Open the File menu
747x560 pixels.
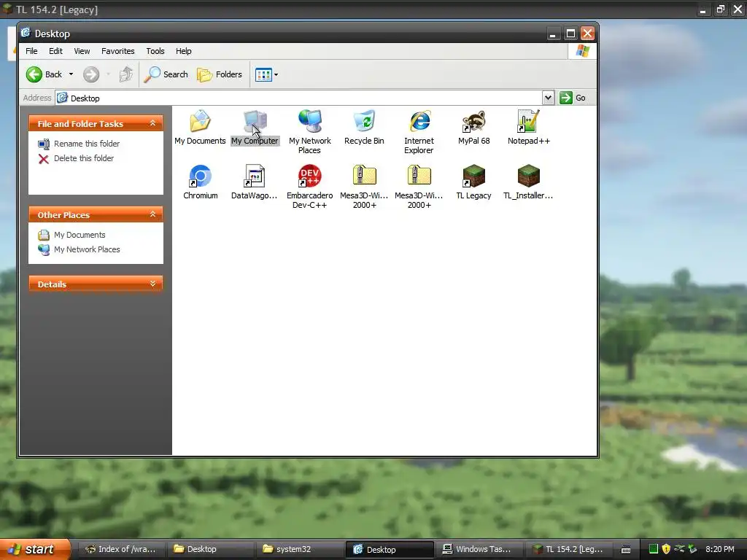31,51
